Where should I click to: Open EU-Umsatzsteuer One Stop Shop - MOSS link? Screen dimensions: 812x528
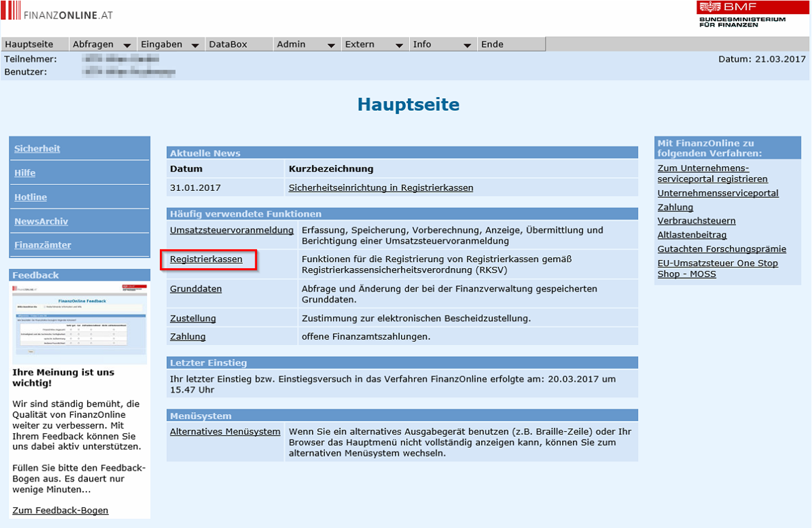click(718, 269)
